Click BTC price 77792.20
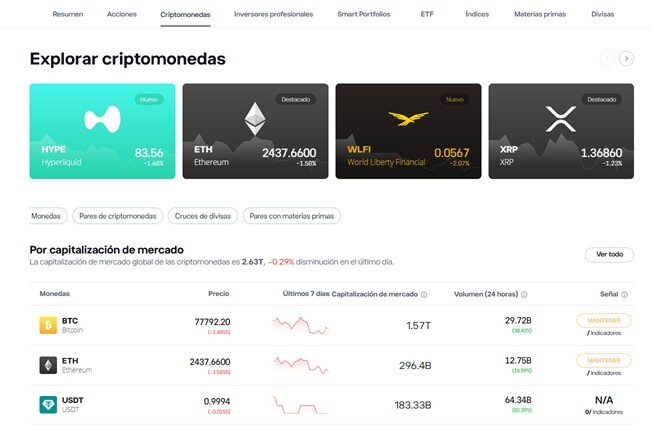This screenshot has height=426, width=651. click(x=212, y=322)
